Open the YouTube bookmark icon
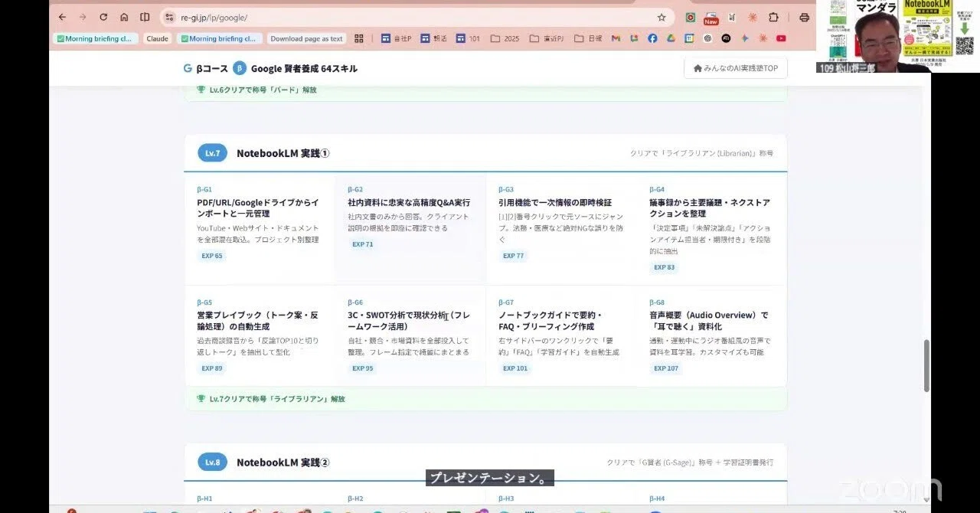The image size is (980, 513). click(x=781, y=38)
